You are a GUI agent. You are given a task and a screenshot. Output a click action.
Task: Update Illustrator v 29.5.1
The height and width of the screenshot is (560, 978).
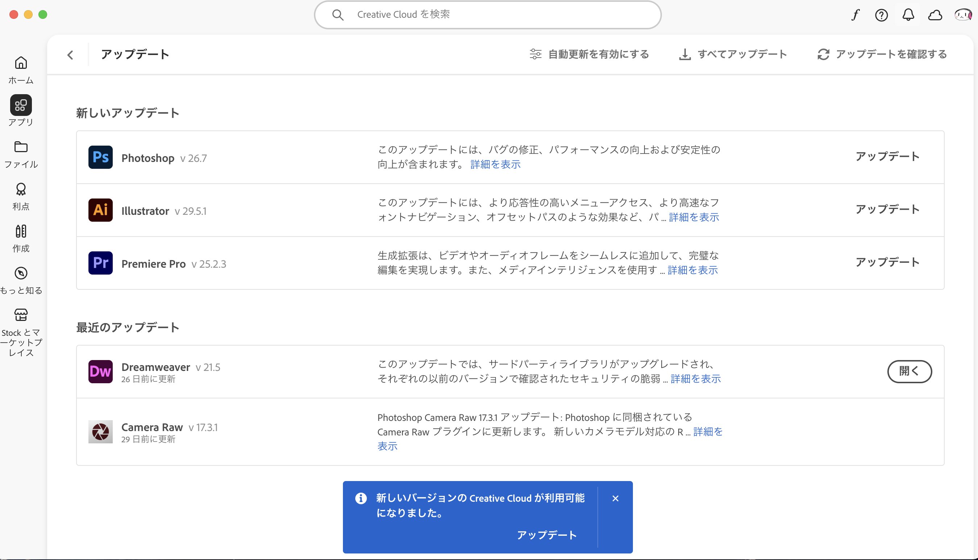887,209
